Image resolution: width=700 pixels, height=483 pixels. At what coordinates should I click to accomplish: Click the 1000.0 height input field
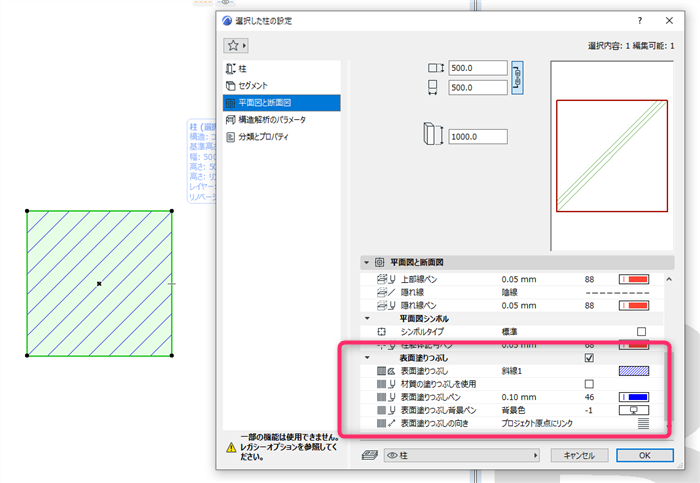478,137
